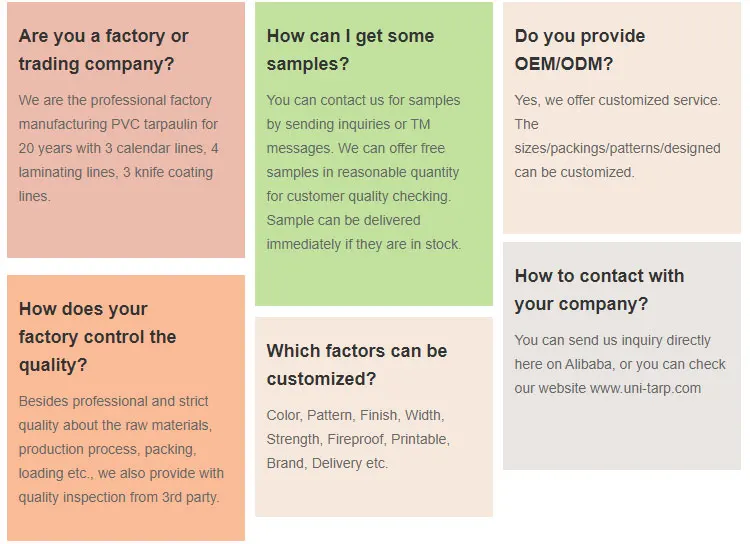This screenshot has width=750, height=544.
Task: Click "by sending inquiries or TM" text line
Action: (348, 124)
